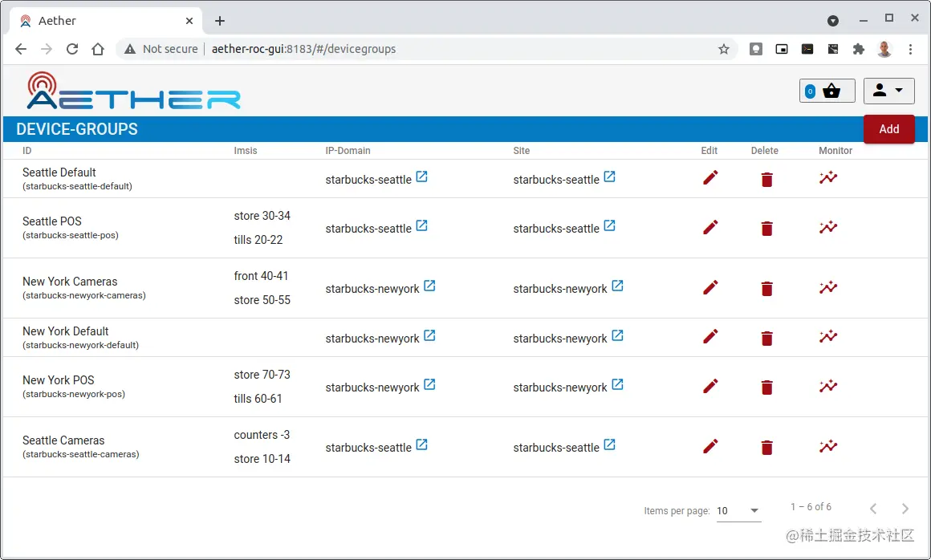Open IP-Domain link for New York Cameras row
The height and width of the screenshot is (560, 931).
click(x=429, y=286)
